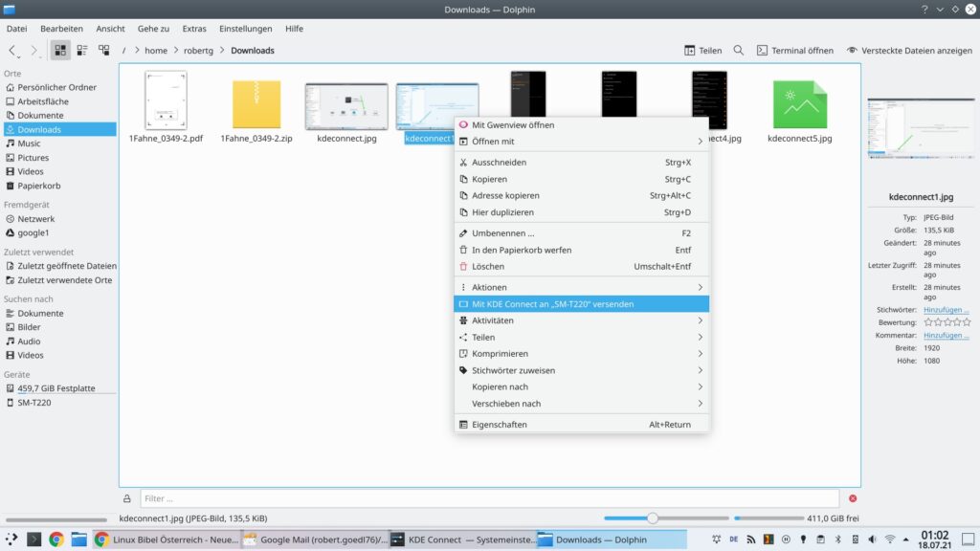Expand the Aktionen submenu
The height and width of the screenshot is (551, 980).
[581, 287]
